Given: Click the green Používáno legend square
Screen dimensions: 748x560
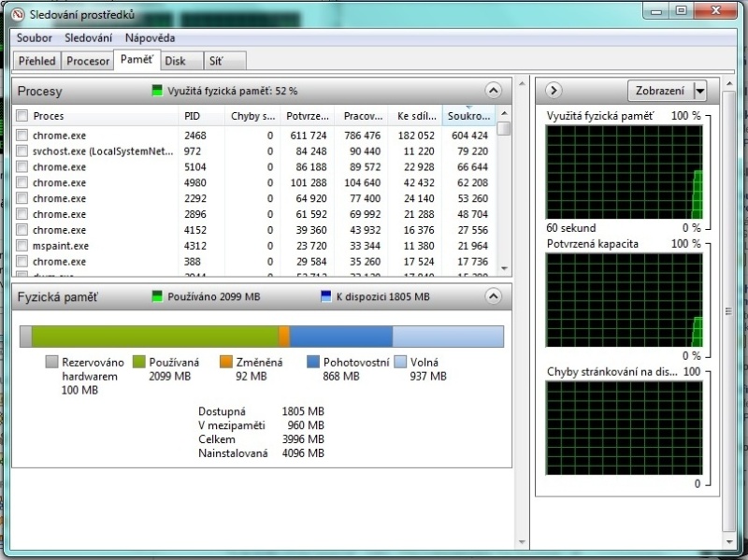Looking at the screenshot, I should click(x=157, y=296).
